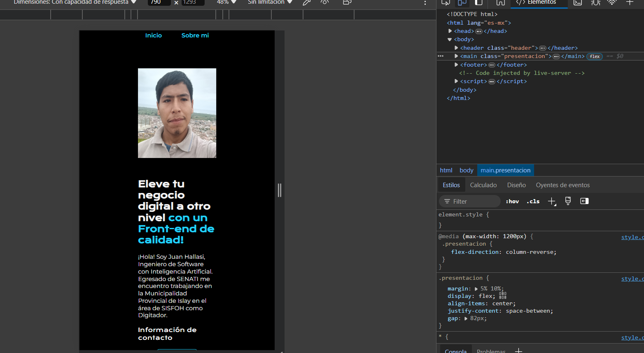Click ellipsis badge inside footer element
This screenshot has width=644, height=353.
click(x=492, y=65)
